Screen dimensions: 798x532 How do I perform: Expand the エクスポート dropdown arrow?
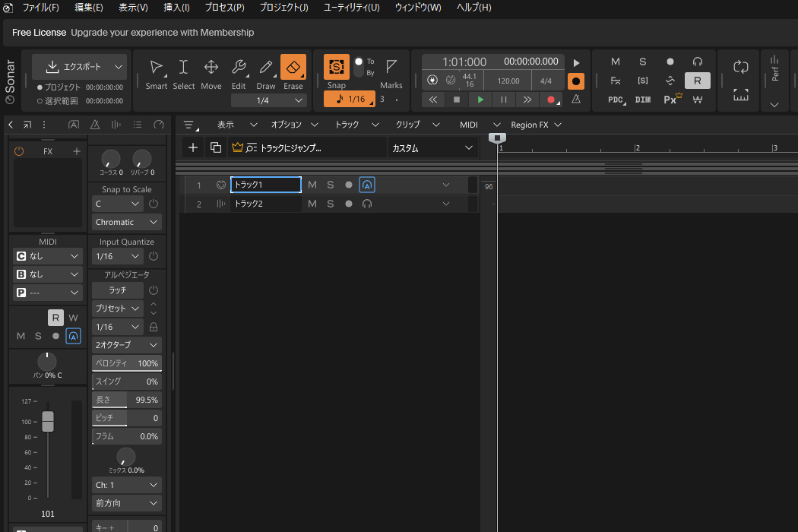[119, 67]
